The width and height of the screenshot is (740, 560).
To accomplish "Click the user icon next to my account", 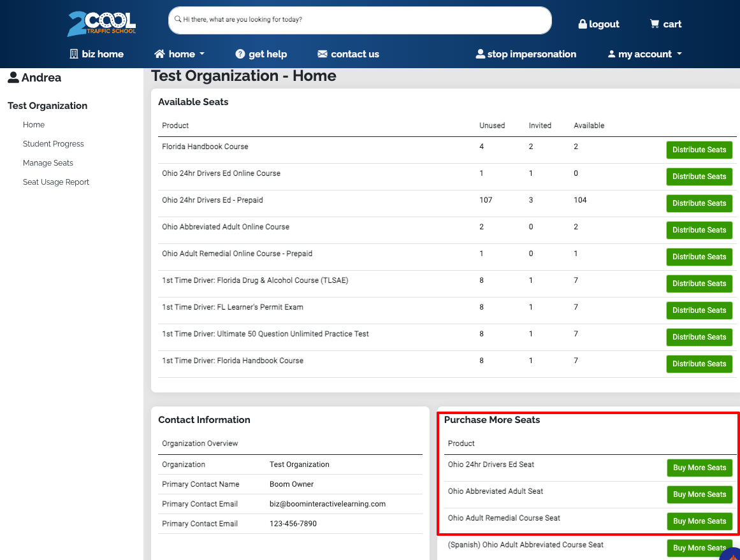I will pos(611,54).
